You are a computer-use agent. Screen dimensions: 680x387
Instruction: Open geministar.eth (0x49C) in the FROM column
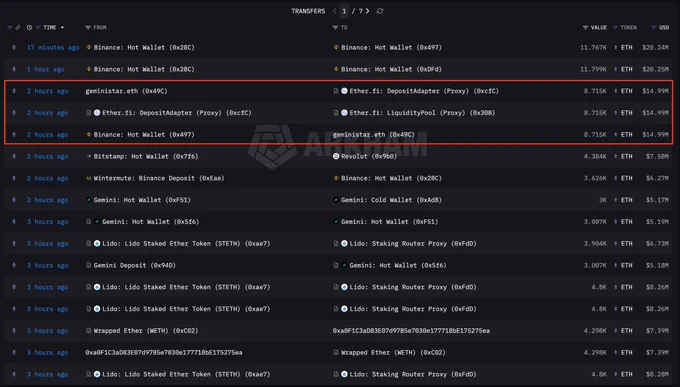[x=126, y=91]
